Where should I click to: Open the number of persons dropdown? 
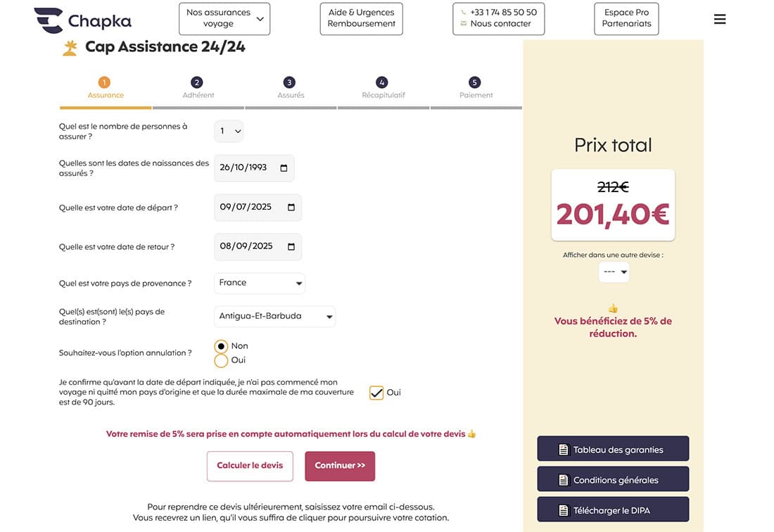[x=229, y=131]
